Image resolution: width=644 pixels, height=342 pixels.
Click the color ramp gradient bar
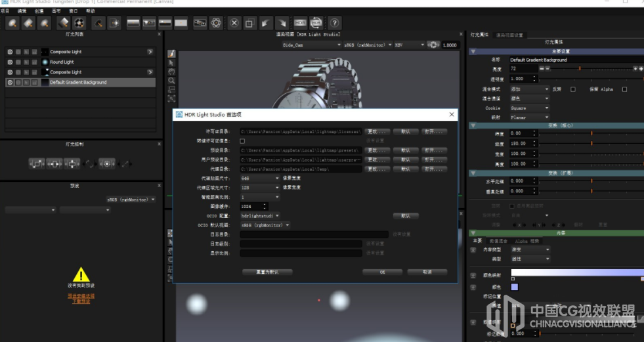pyautogui.click(x=578, y=272)
